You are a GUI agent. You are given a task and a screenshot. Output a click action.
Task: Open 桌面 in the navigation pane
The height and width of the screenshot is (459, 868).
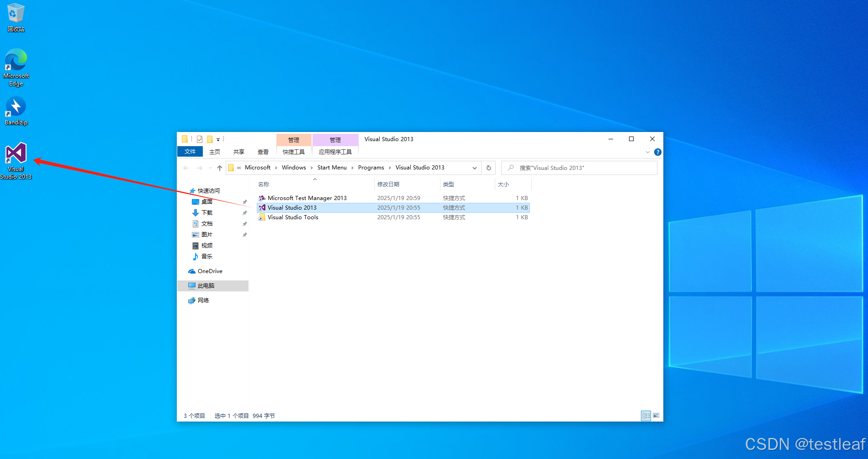click(x=207, y=202)
